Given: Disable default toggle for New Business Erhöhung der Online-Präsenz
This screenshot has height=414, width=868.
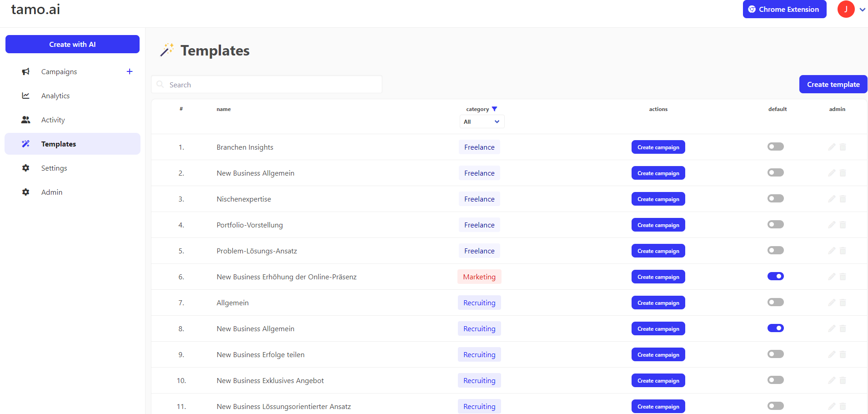Looking at the screenshot, I should coord(775,276).
